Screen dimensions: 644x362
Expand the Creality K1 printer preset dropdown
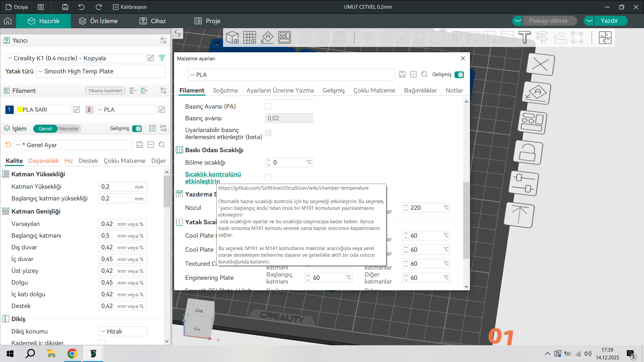(75, 58)
